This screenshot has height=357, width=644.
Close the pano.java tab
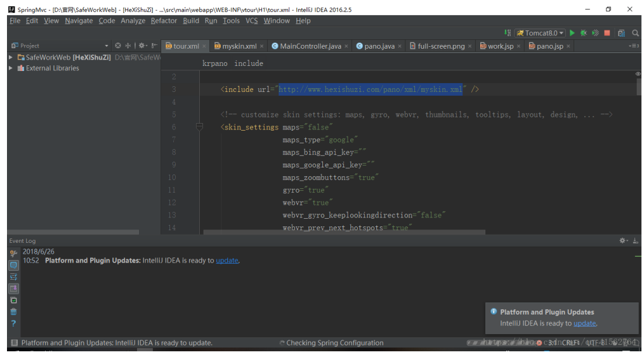[x=400, y=46]
